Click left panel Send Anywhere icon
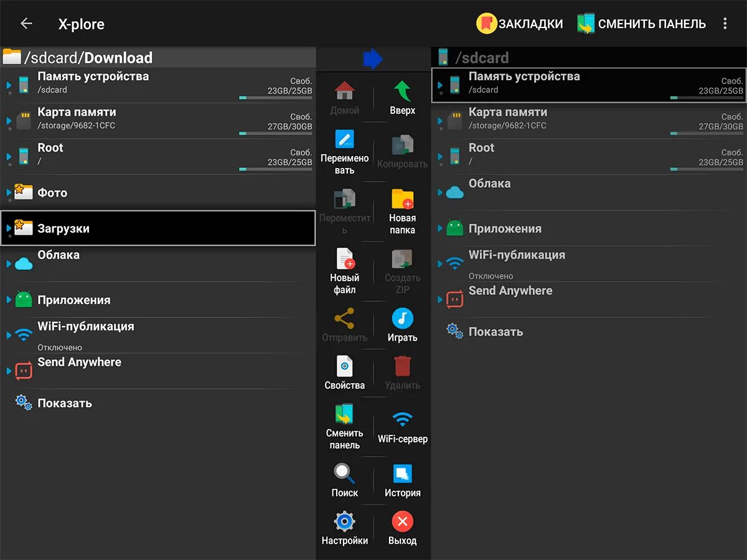747x560 pixels. pyautogui.click(x=24, y=371)
